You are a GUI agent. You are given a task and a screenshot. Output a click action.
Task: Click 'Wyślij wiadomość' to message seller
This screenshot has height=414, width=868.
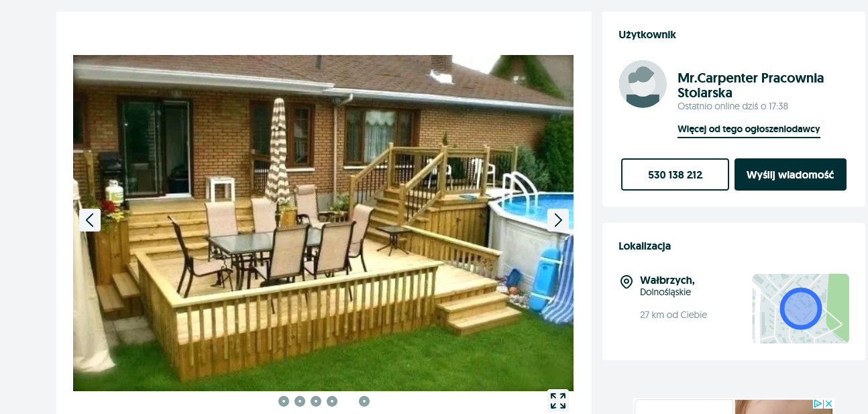(x=790, y=174)
